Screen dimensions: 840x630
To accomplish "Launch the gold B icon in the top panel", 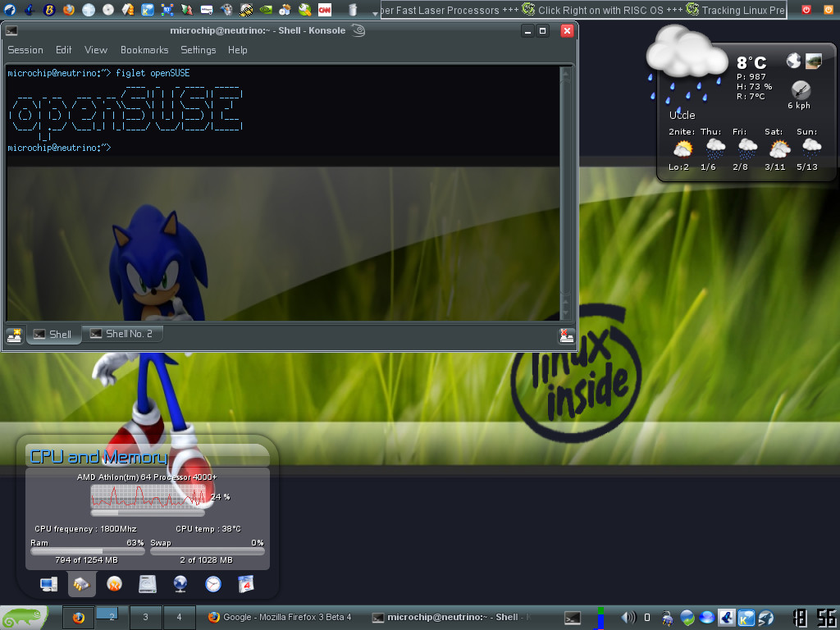I will coord(48,10).
